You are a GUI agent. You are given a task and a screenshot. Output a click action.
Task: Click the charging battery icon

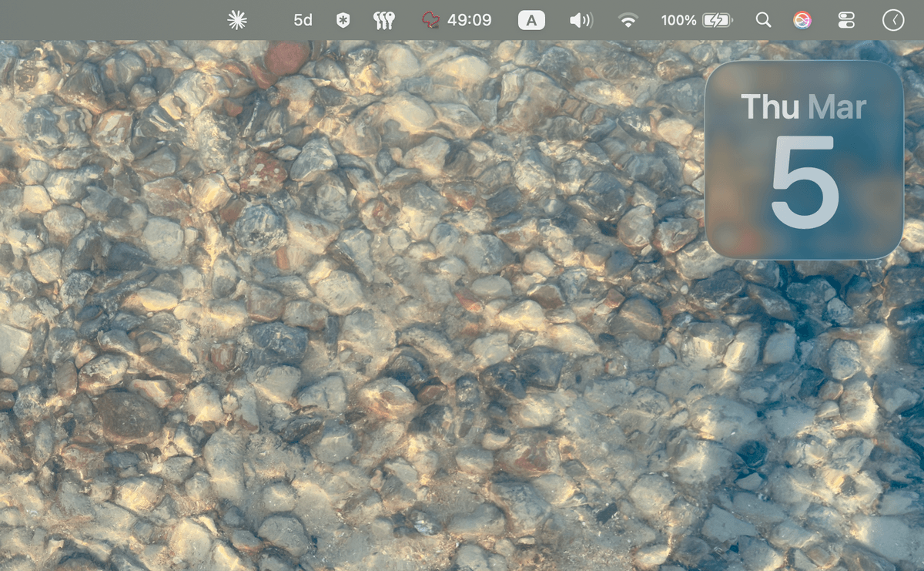click(x=715, y=20)
